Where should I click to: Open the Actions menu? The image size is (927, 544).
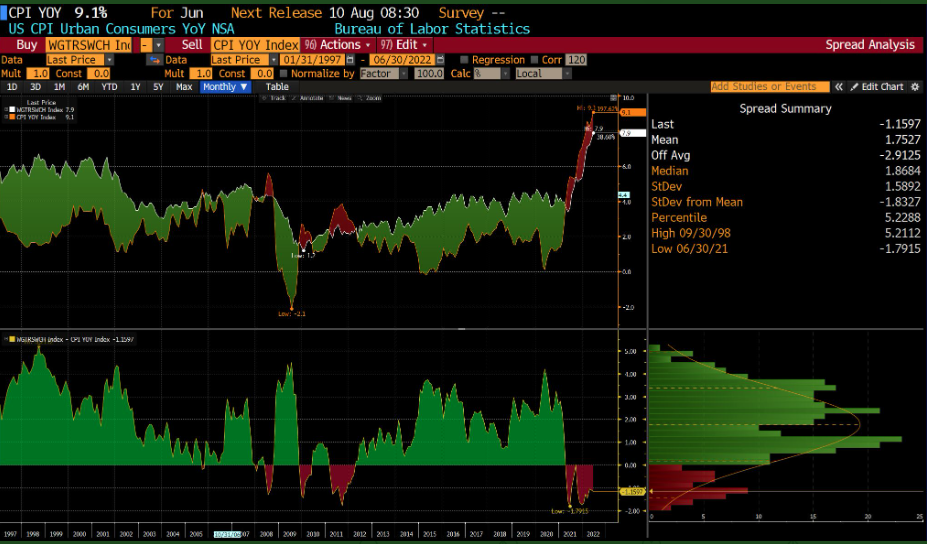(x=340, y=45)
